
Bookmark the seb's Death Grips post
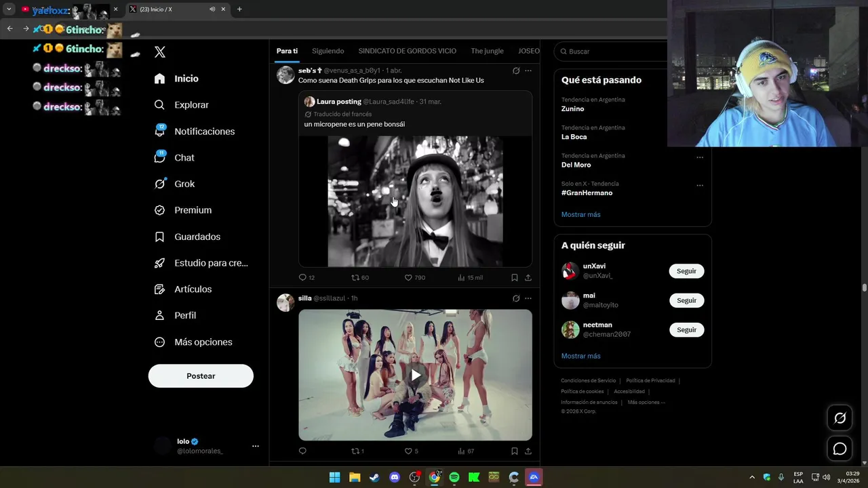[x=515, y=277]
